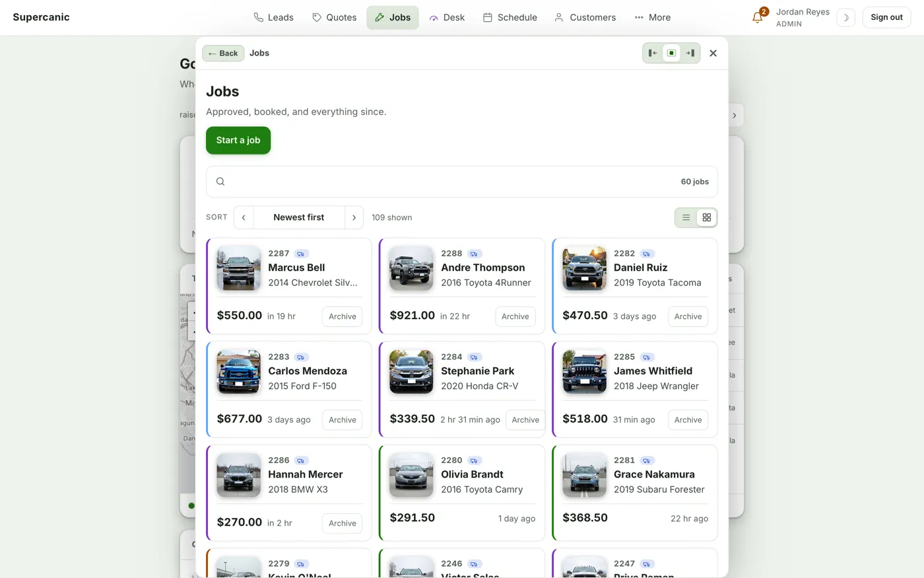Viewport: 924px width, 578px height.
Task: Select the centered panel layout option
Action: [671, 53]
